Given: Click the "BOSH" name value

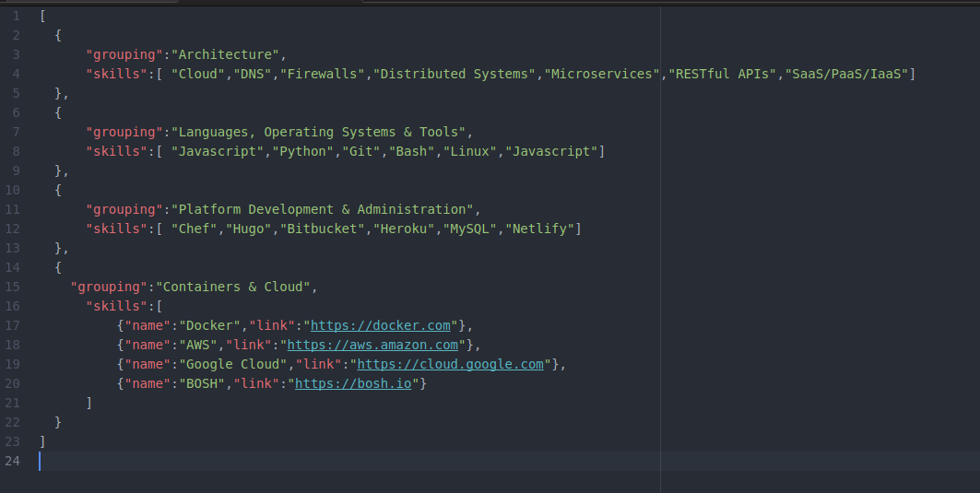Looking at the screenshot, I should [202, 383].
